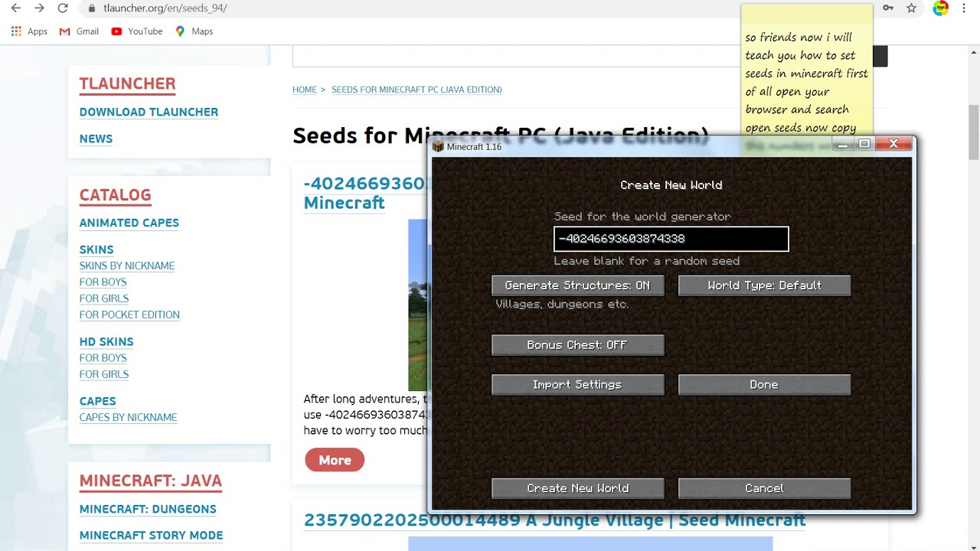Screen dimensions: 980x551
Task: Open Chrome's three-dot menu
Action: 964,8
